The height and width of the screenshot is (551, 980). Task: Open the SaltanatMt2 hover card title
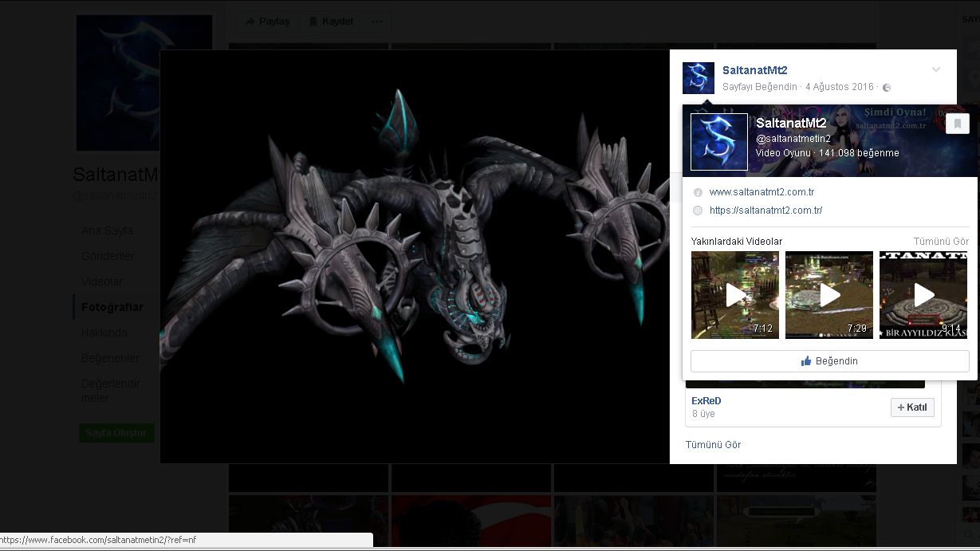point(791,123)
